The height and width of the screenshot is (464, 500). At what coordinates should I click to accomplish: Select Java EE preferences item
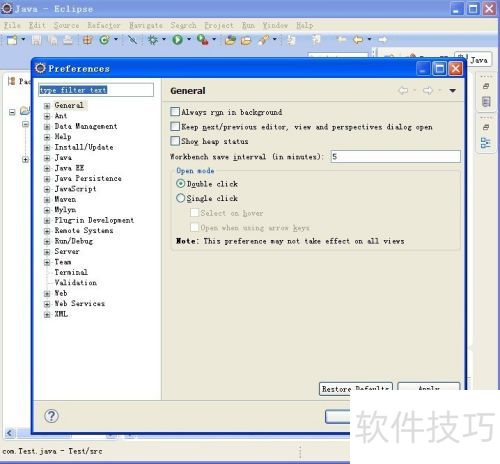69,168
